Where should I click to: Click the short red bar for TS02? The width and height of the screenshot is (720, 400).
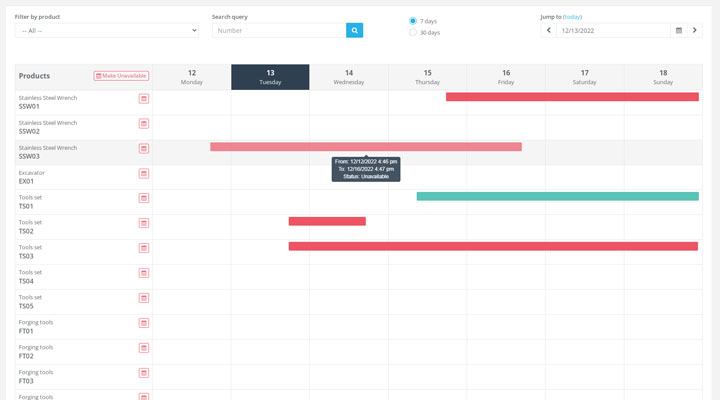point(327,221)
